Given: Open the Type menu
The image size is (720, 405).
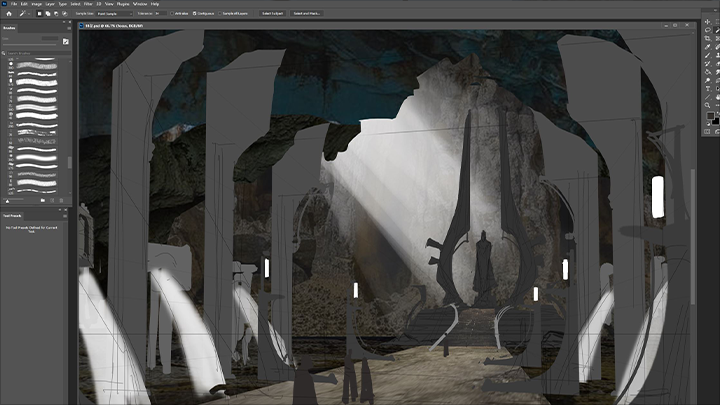Looking at the screenshot, I should click(x=62, y=4).
